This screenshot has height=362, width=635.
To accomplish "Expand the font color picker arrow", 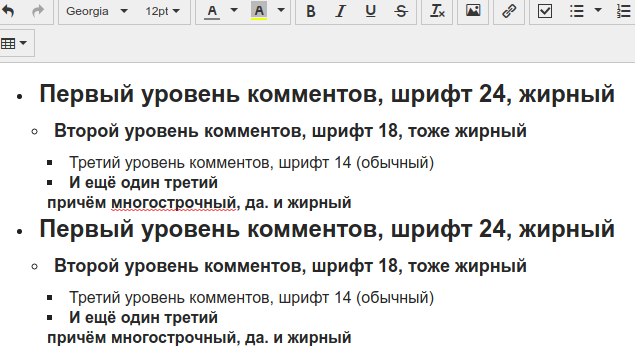I will pos(234,10).
